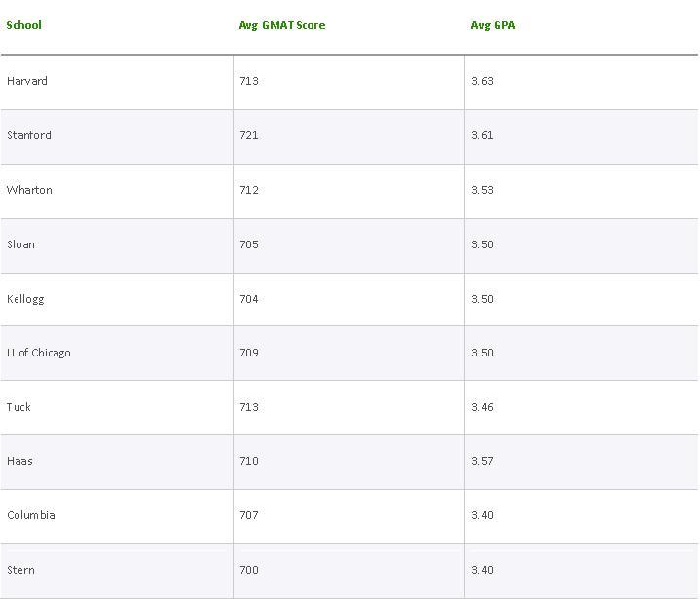The width and height of the screenshot is (700, 599).
Task: Select the U of Chicago cell
Action: (39, 353)
